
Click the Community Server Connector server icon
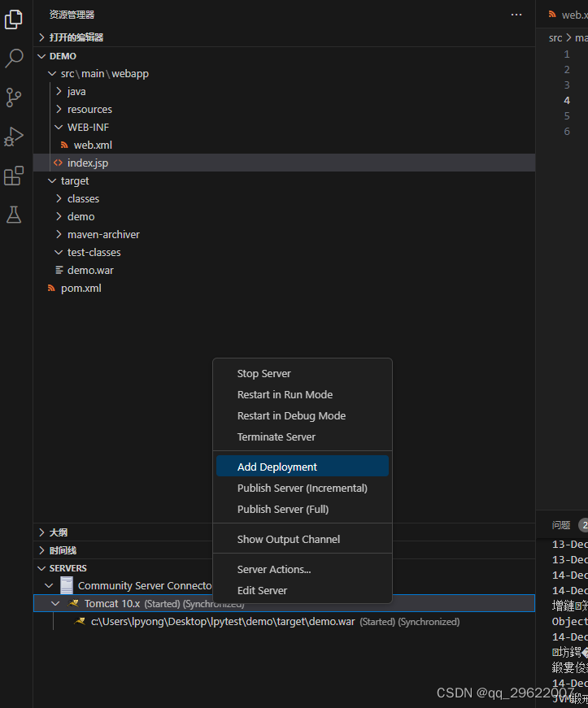pyautogui.click(x=67, y=585)
